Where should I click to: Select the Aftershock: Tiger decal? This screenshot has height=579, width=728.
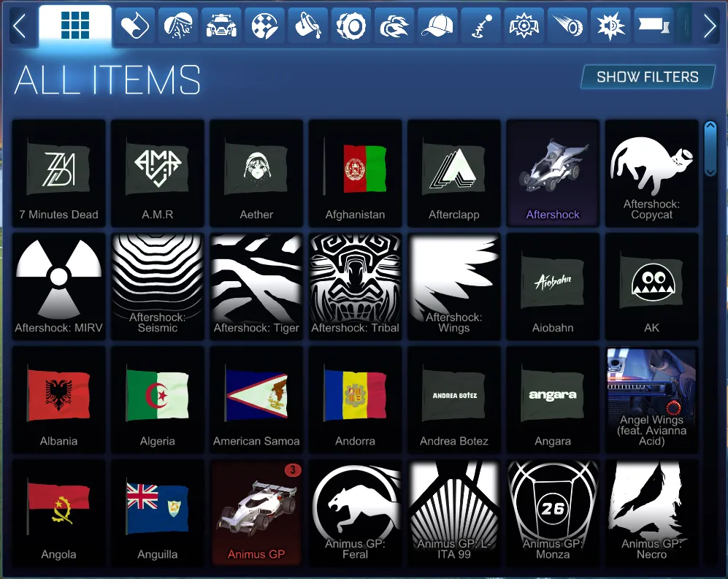pyautogui.click(x=256, y=286)
